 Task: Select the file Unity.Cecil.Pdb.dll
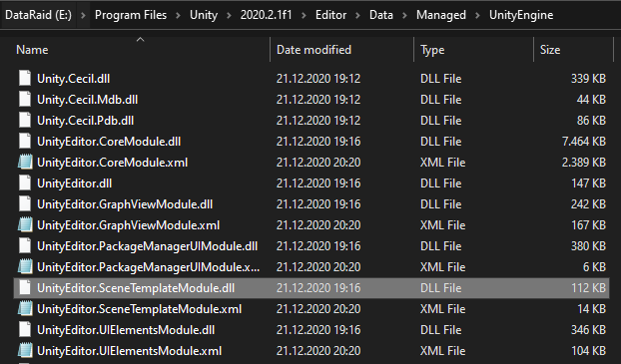(86, 121)
